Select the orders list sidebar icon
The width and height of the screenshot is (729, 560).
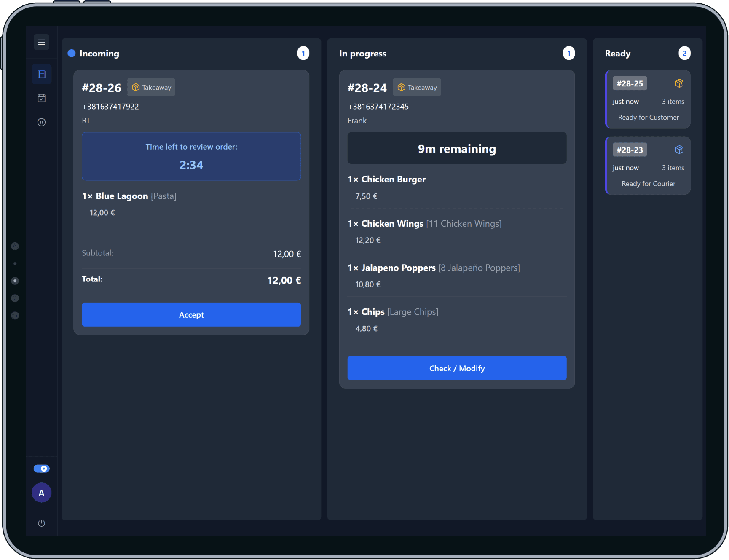[41, 75]
